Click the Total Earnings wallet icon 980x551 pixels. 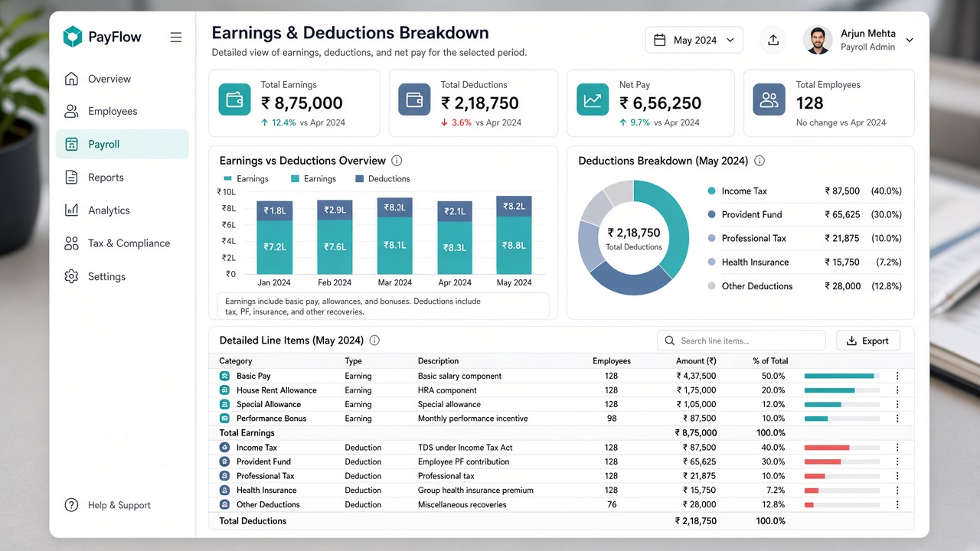click(x=234, y=99)
